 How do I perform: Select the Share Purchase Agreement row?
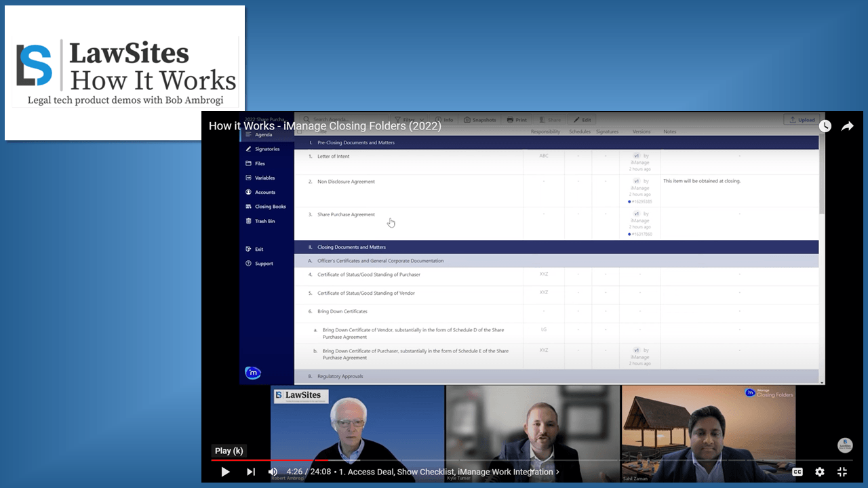click(556, 223)
